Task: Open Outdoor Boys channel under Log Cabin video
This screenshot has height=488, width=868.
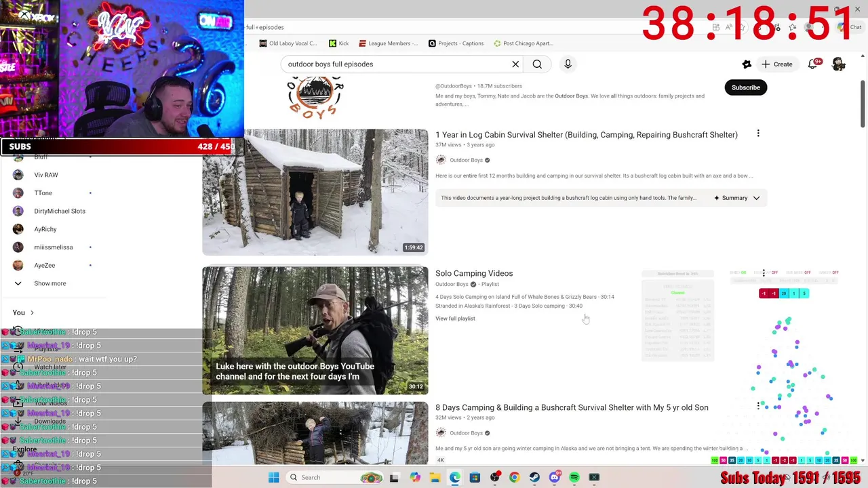Action: [x=466, y=160]
